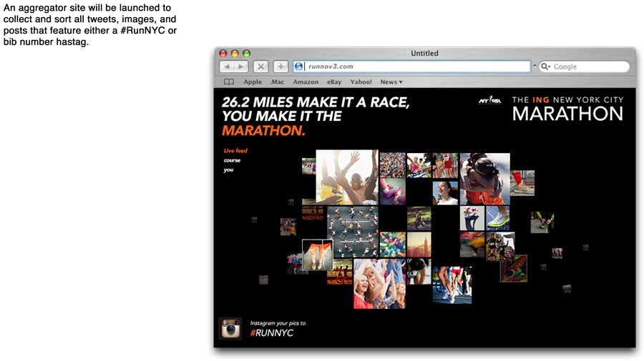Open the hands joined in circle photo

(392, 244)
